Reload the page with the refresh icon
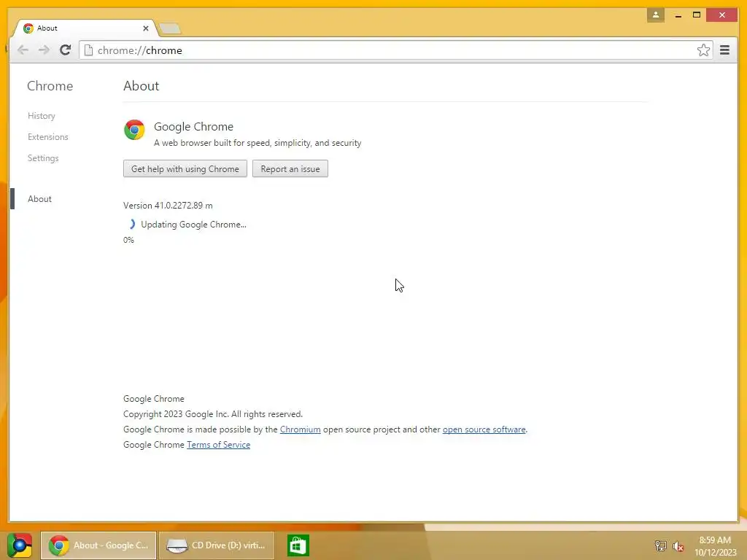This screenshot has width=747, height=560. [65, 50]
